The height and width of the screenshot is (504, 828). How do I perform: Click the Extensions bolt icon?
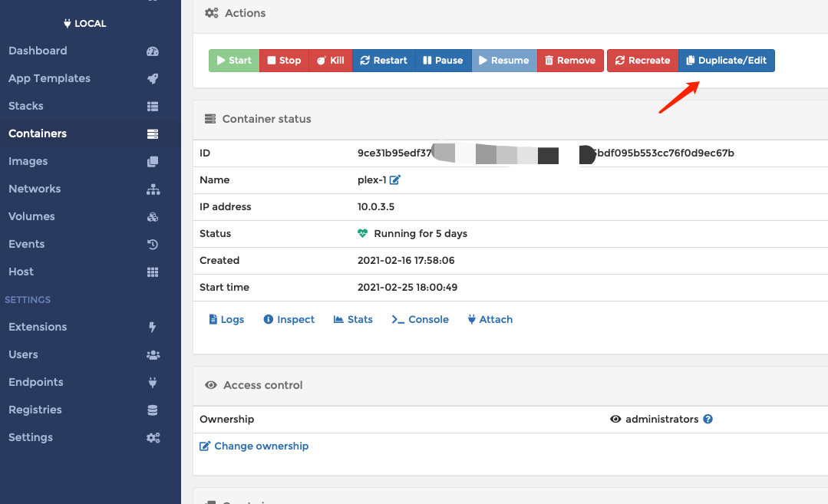click(152, 328)
